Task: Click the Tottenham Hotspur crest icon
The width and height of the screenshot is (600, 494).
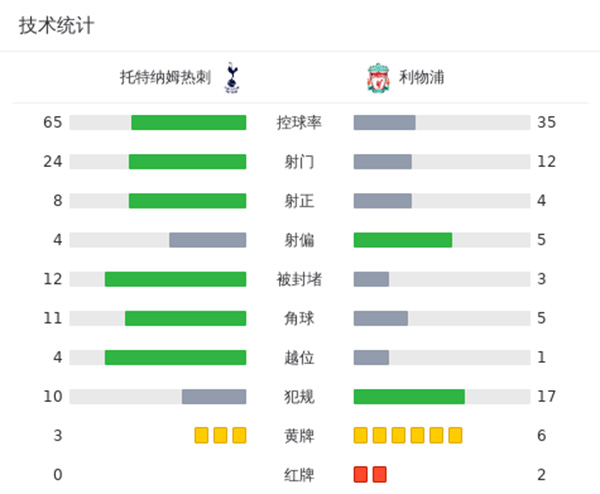Action: click(x=232, y=78)
